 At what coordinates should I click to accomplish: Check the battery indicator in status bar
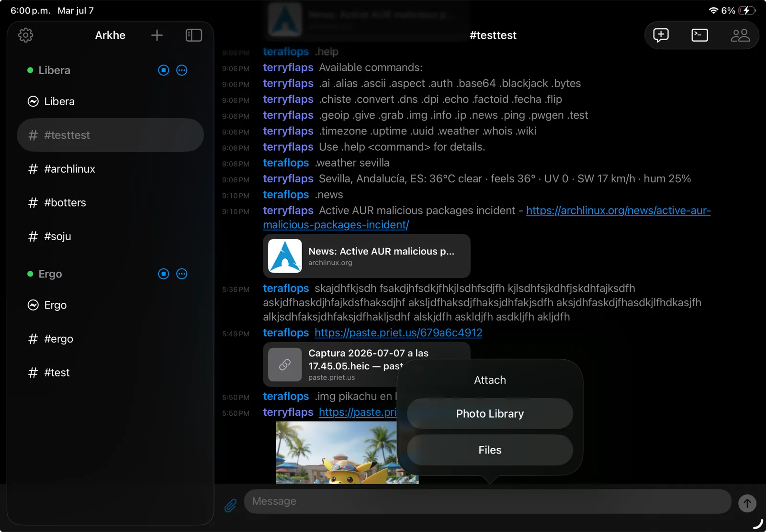(747, 11)
